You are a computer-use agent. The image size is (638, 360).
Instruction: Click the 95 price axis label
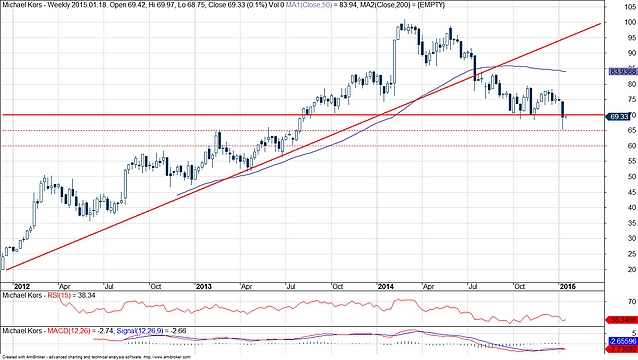632,38
